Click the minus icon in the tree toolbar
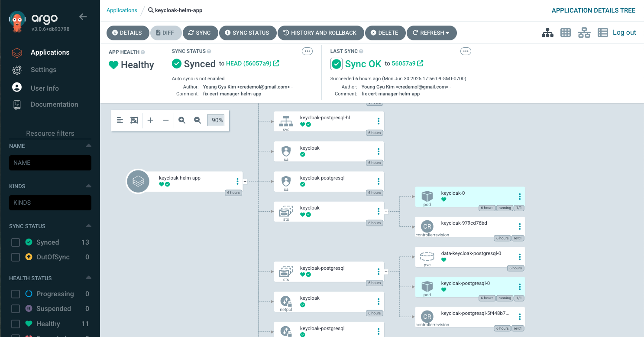This screenshot has width=644, height=337. point(166,120)
